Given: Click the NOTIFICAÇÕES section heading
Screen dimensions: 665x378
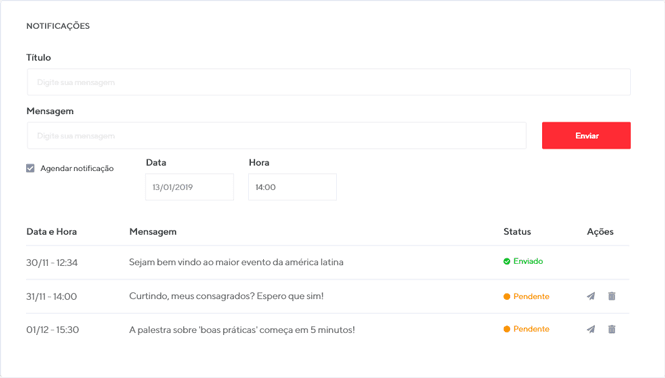Looking at the screenshot, I should (58, 26).
